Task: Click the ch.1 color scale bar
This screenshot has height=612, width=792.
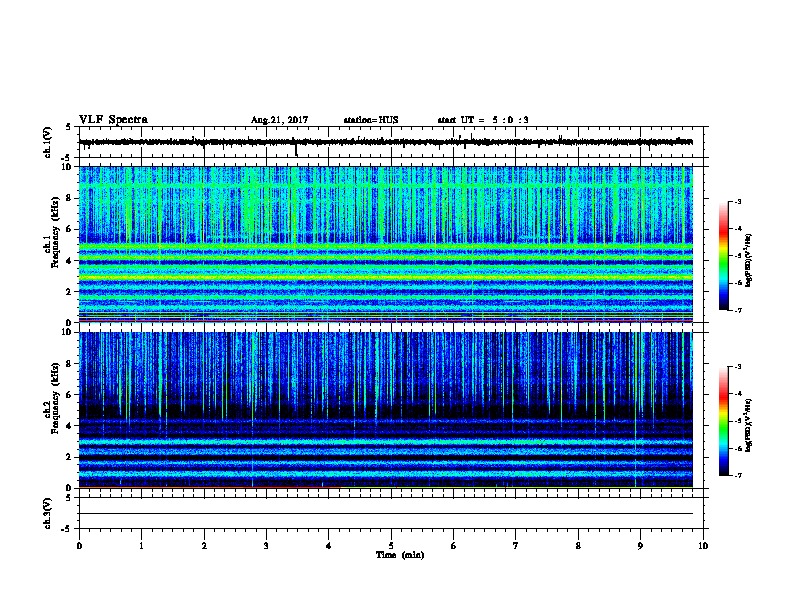Action: tap(723, 256)
